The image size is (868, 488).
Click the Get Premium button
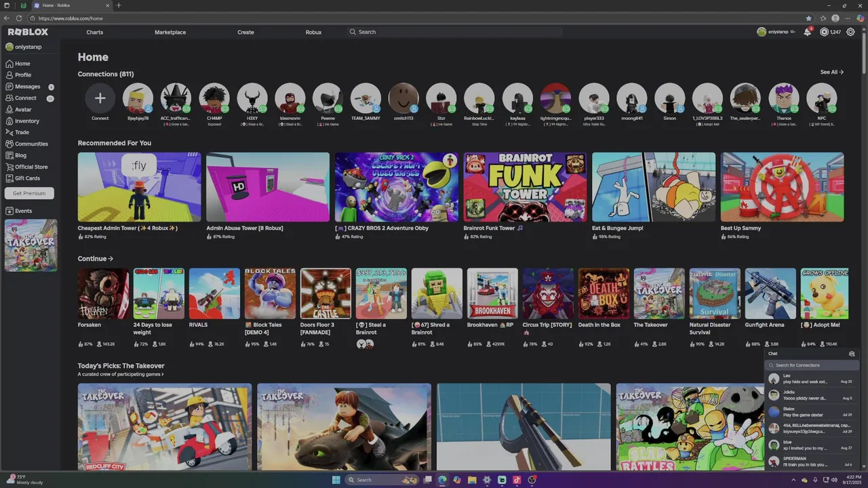point(29,193)
